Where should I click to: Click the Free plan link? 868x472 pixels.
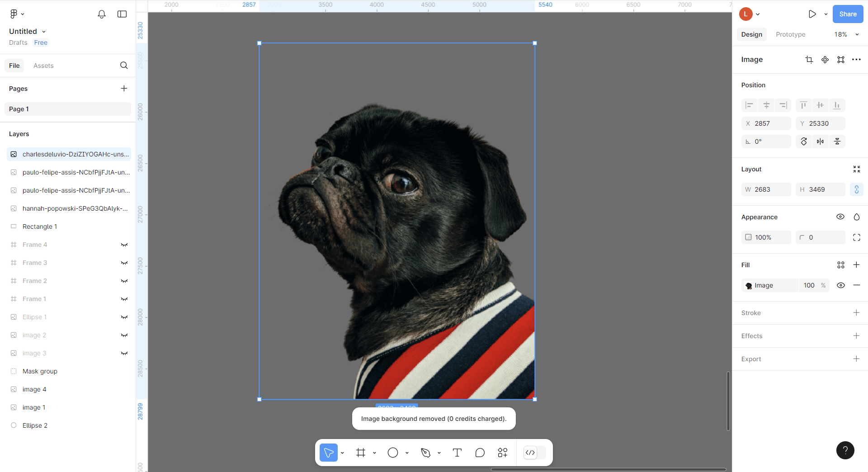tap(41, 42)
